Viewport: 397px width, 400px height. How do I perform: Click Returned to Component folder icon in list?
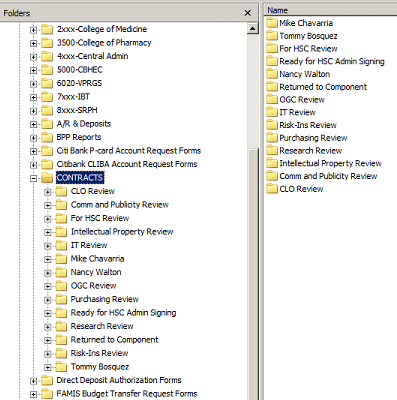pyautogui.click(x=272, y=87)
